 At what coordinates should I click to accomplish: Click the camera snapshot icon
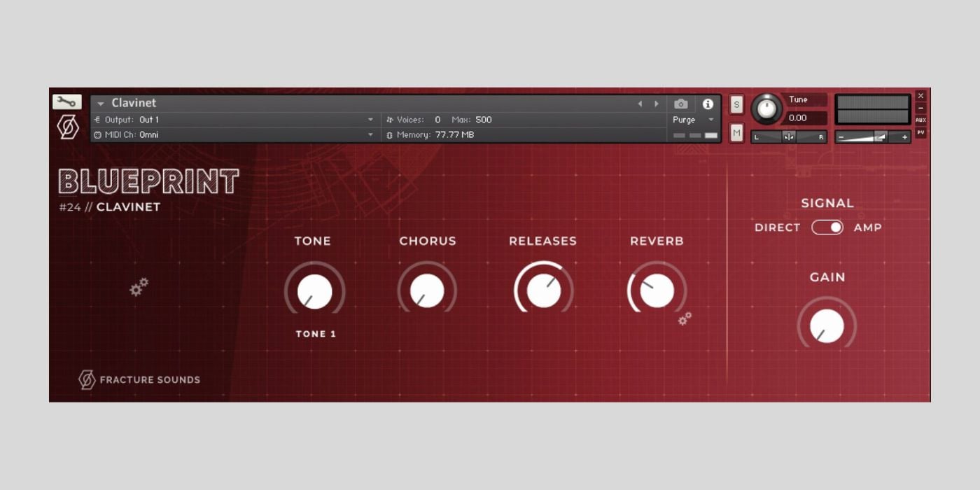pyautogui.click(x=680, y=103)
